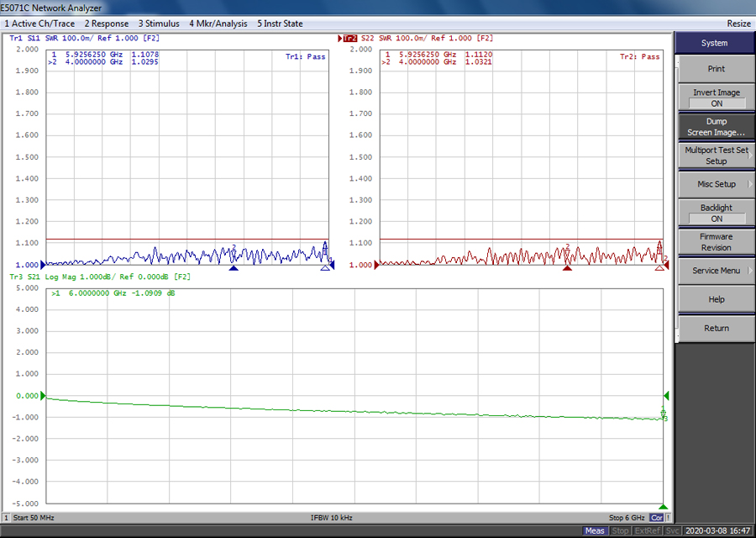The image size is (756, 538).
Task: Select marker 2 triangle on Tr1 stimulus axis
Action: coord(234,268)
